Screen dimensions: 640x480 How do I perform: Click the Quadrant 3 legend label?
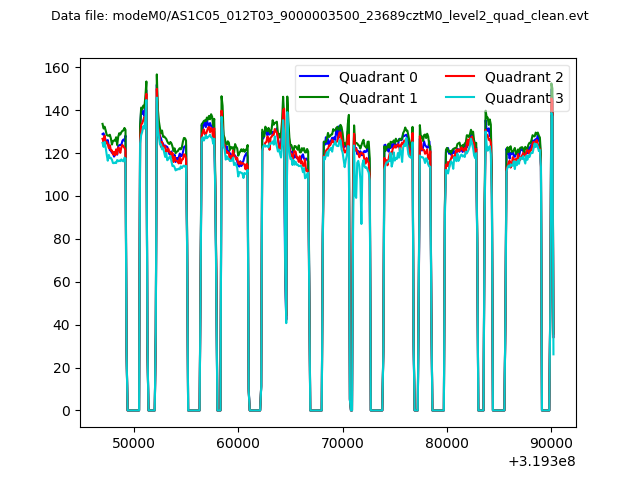524,98
